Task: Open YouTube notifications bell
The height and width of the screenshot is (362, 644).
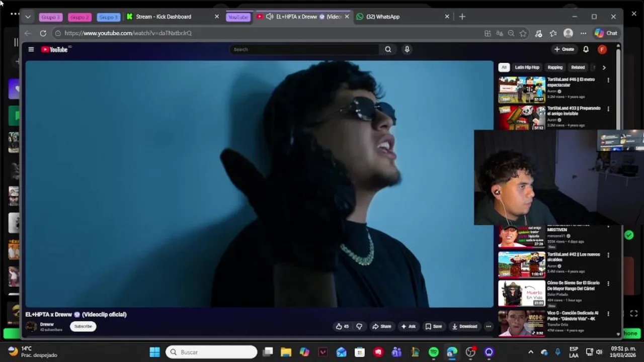Action: (586, 49)
